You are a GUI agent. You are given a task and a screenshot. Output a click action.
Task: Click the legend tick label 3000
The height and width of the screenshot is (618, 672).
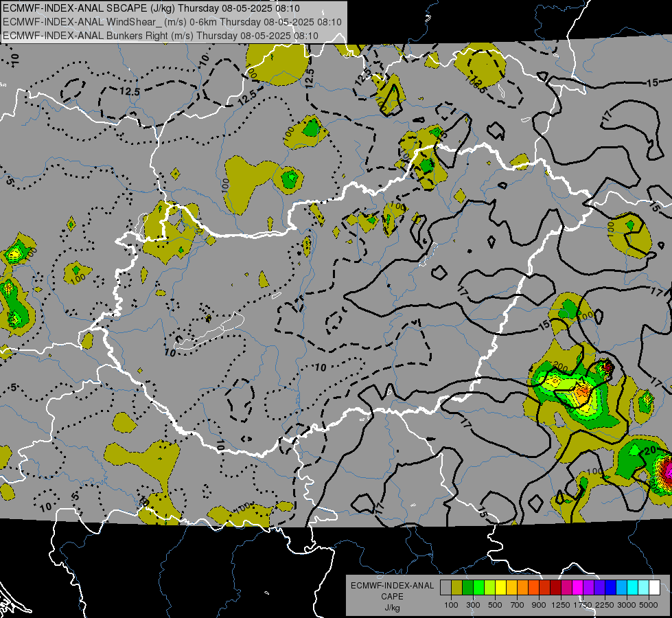pos(627,605)
